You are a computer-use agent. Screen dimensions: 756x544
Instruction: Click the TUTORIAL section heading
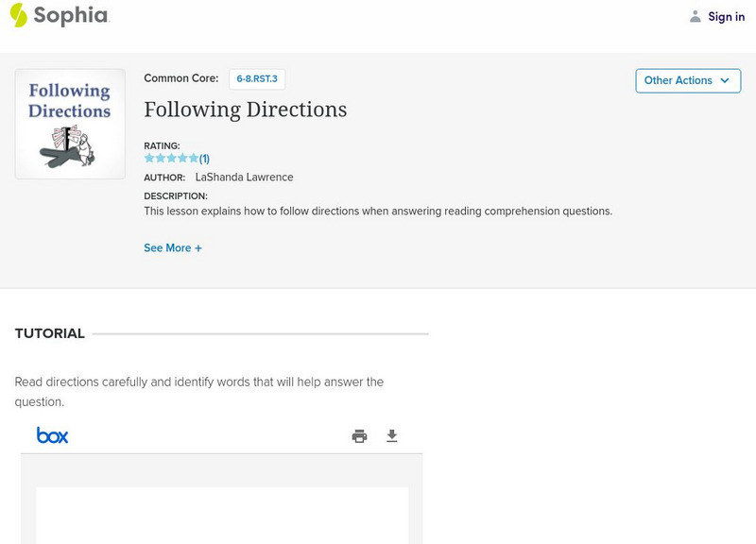[50, 333]
